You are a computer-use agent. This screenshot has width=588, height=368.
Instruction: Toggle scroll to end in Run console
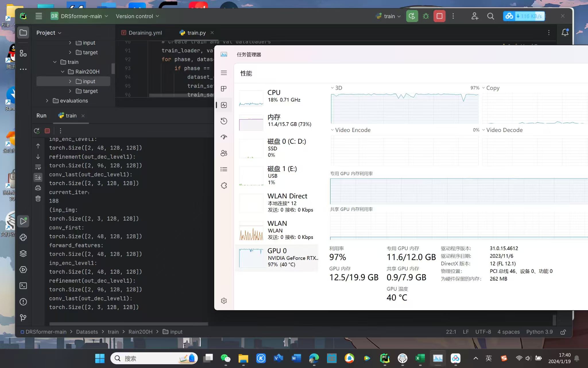point(38,177)
